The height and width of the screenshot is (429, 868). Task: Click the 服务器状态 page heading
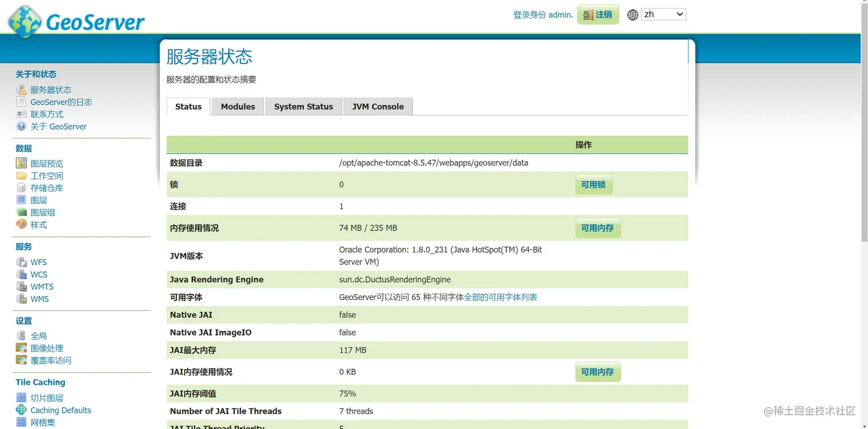point(210,56)
